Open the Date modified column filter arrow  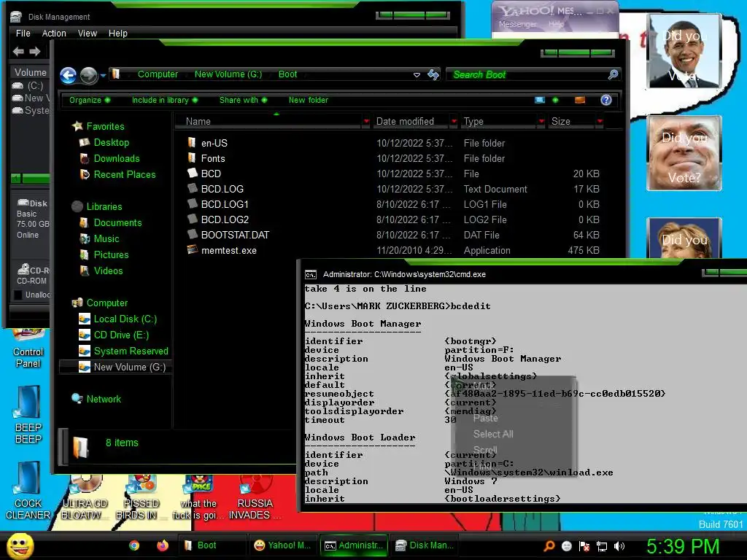pyautogui.click(x=454, y=122)
